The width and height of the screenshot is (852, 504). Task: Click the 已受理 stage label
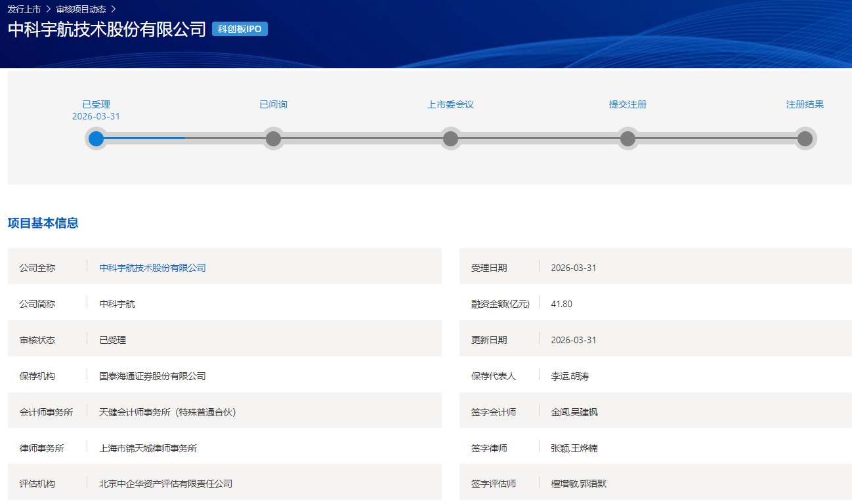(x=96, y=104)
